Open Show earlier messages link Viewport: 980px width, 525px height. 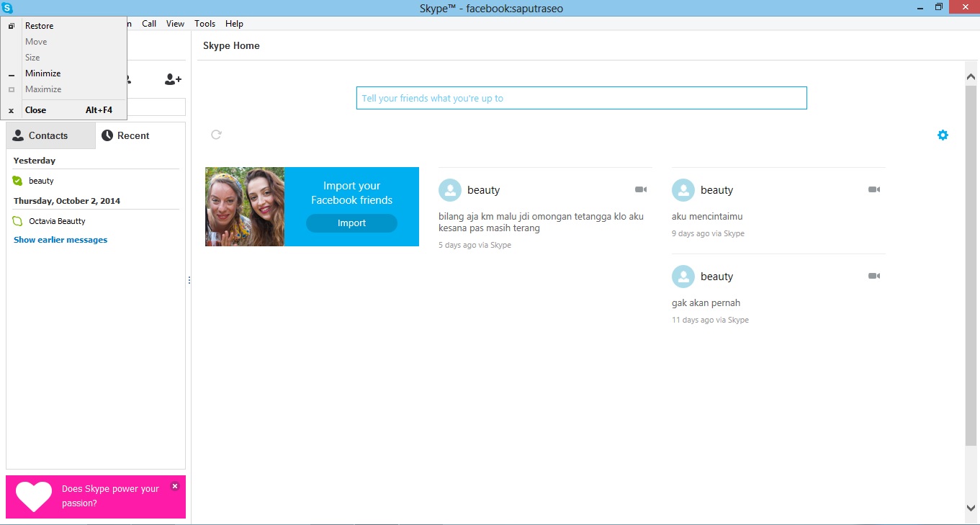pos(60,239)
